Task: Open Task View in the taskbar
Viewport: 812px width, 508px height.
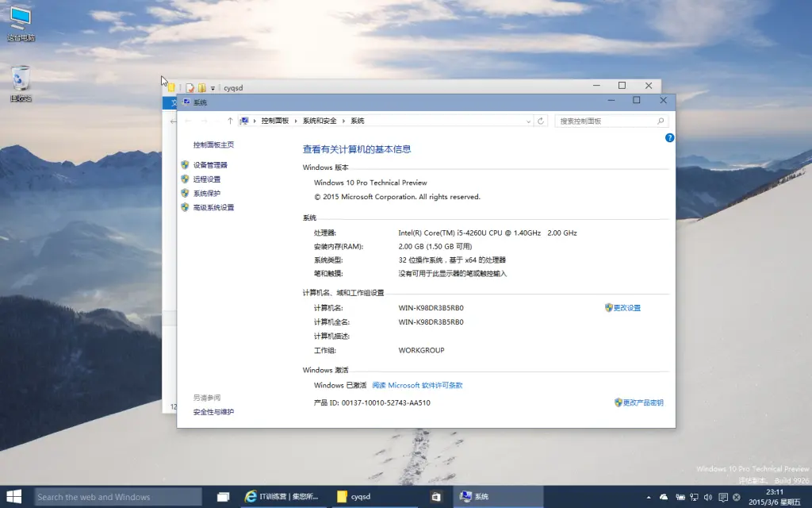Action: point(223,497)
